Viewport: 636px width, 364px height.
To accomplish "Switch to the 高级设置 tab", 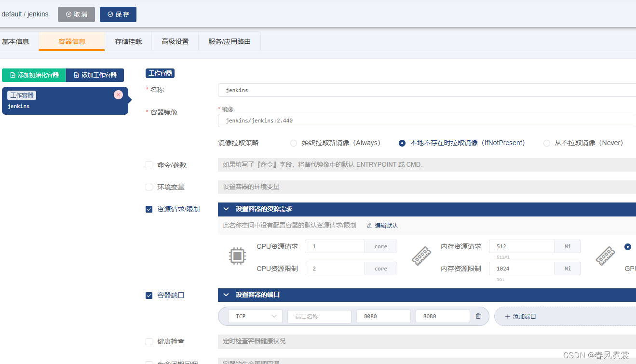I will (x=175, y=41).
